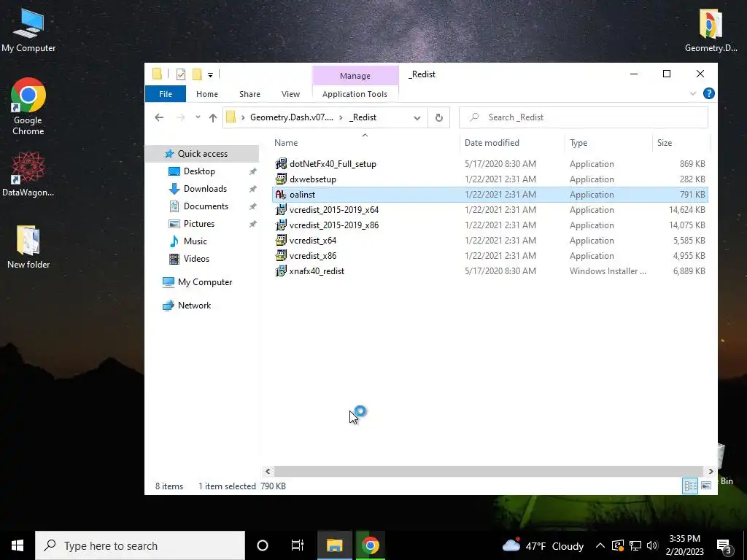Expand the breadcrumb chevron after Geometry.Dash.v07

341,117
